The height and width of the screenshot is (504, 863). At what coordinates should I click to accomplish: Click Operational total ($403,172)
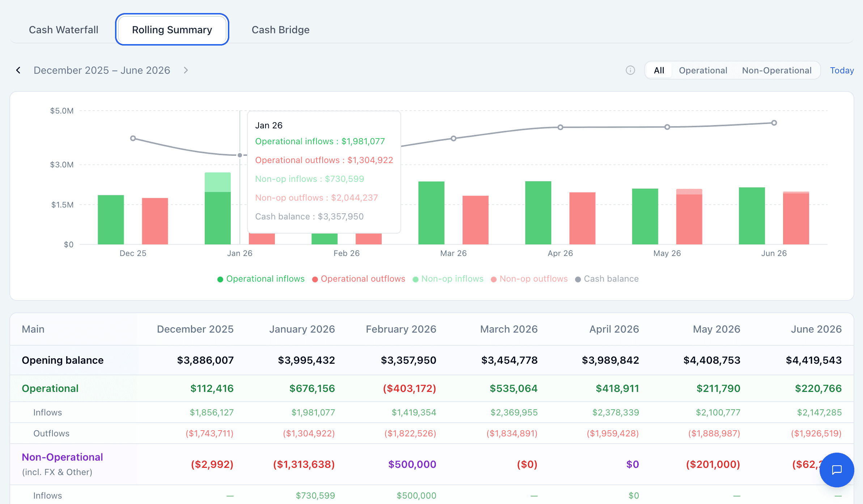click(409, 388)
